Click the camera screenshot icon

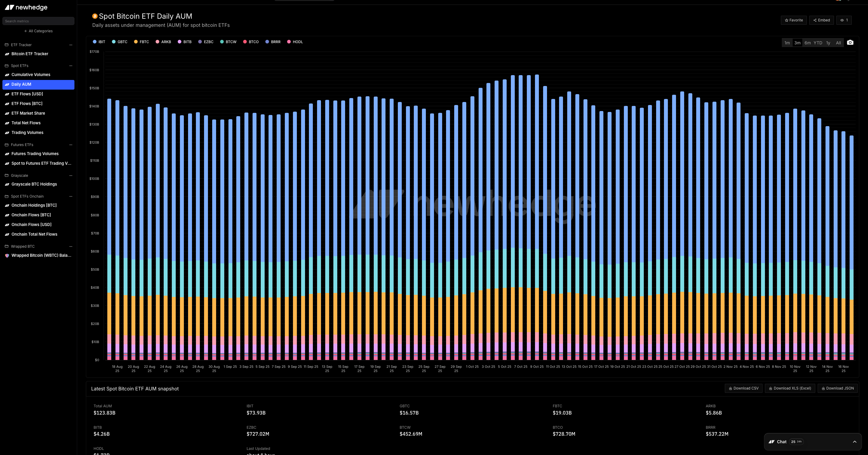pyautogui.click(x=850, y=43)
